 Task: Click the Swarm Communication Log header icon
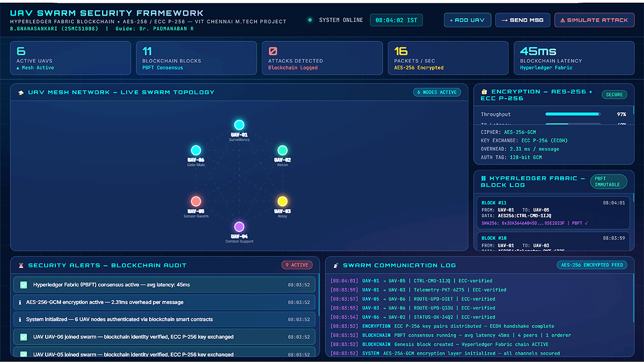point(336,265)
